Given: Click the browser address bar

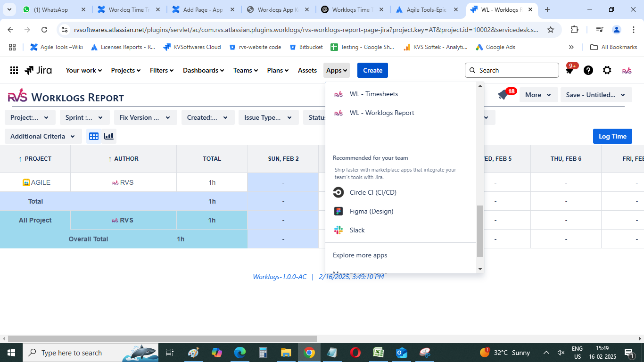Looking at the screenshot, I should 305,30.
